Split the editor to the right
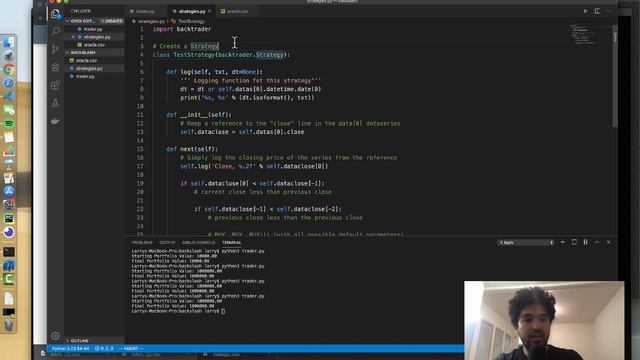The image size is (640, 360). point(597,11)
